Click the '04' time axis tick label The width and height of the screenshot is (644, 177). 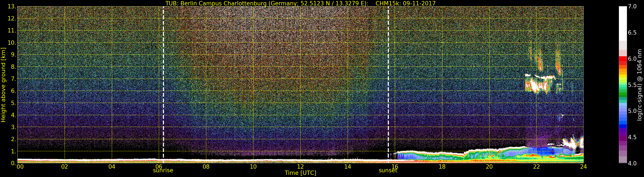[112, 166]
